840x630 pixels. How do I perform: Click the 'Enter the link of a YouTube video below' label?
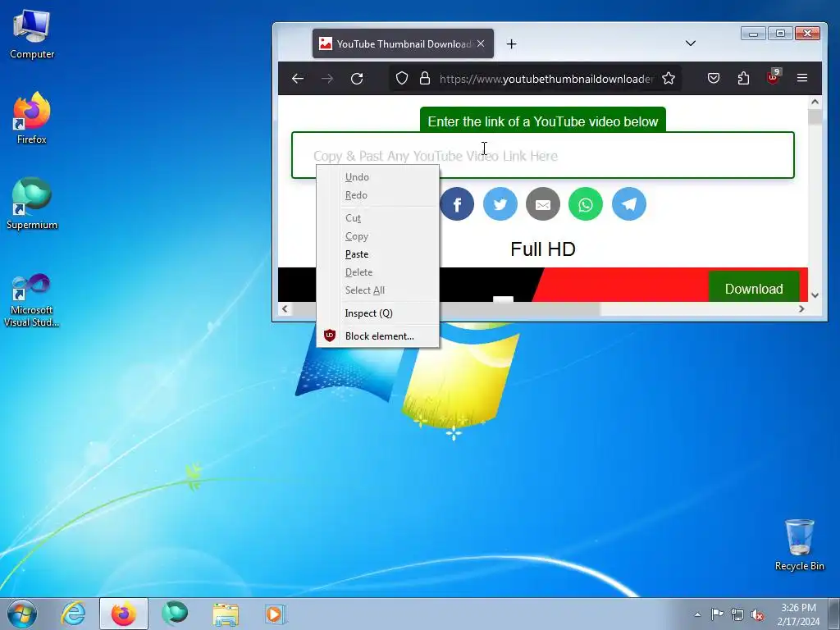point(543,121)
